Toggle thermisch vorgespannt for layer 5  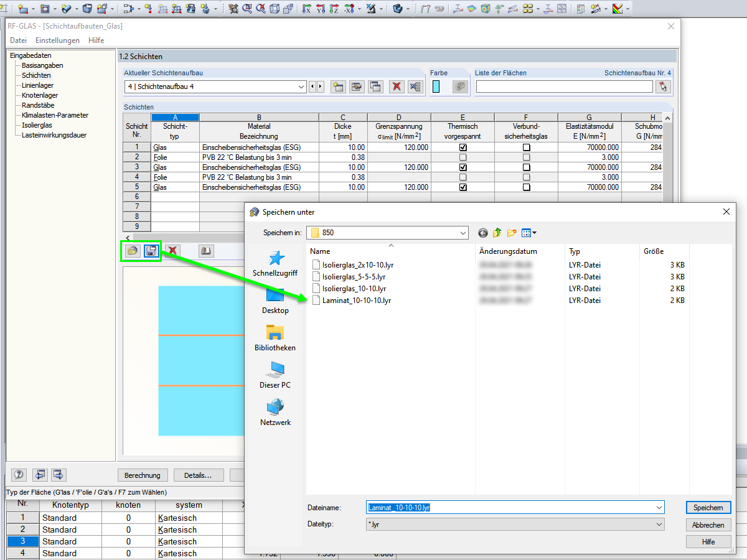coord(463,187)
